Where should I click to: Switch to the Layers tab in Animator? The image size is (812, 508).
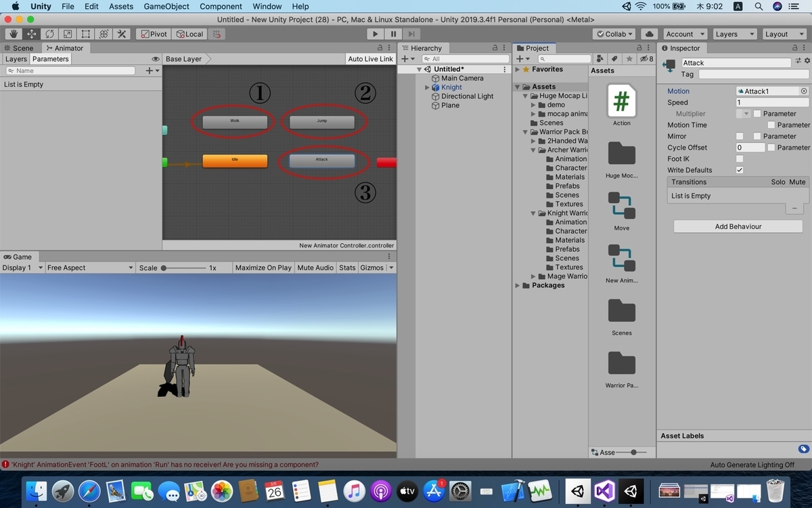[16, 59]
